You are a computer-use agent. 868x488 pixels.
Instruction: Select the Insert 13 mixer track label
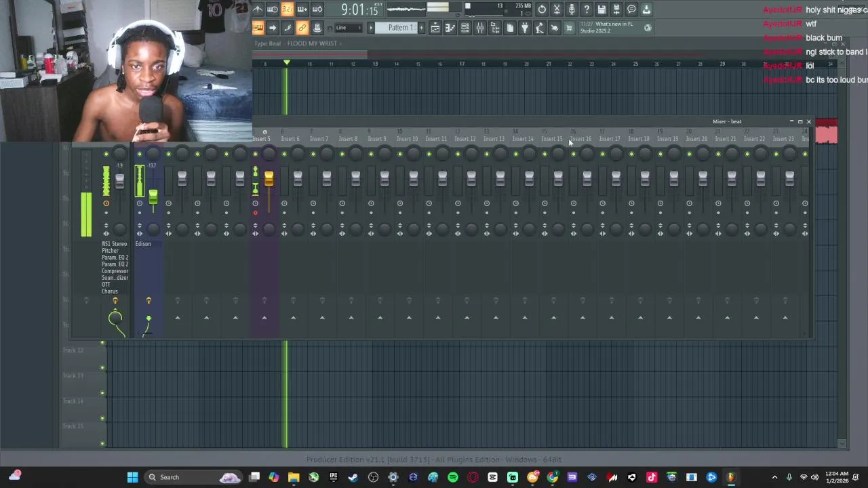click(494, 139)
